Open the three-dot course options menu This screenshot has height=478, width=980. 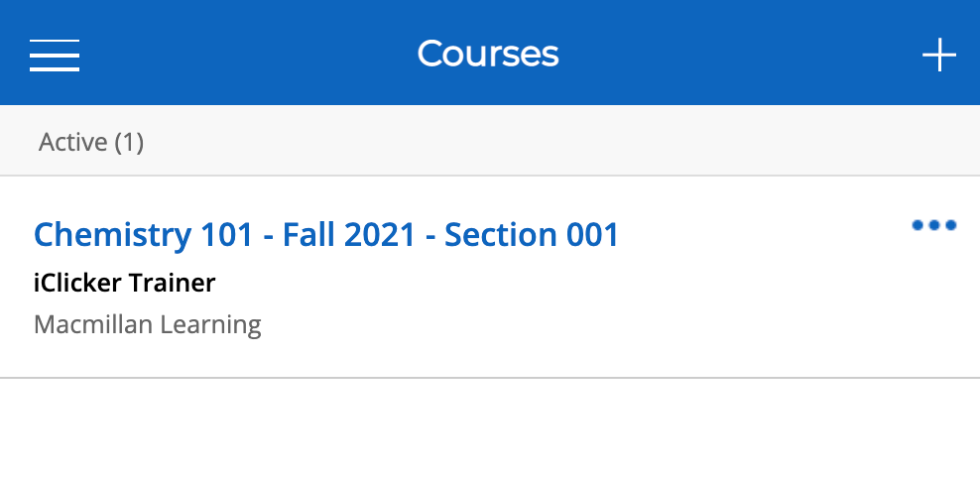(933, 226)
